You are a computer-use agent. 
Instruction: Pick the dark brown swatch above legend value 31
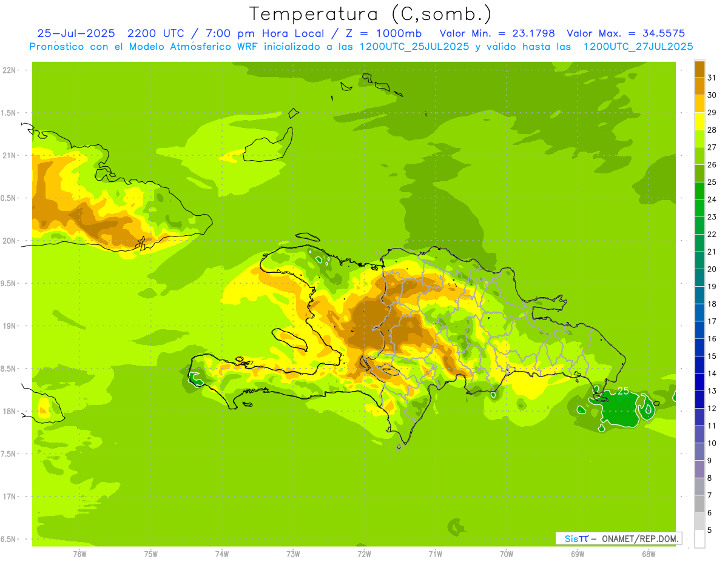(699, 69)
